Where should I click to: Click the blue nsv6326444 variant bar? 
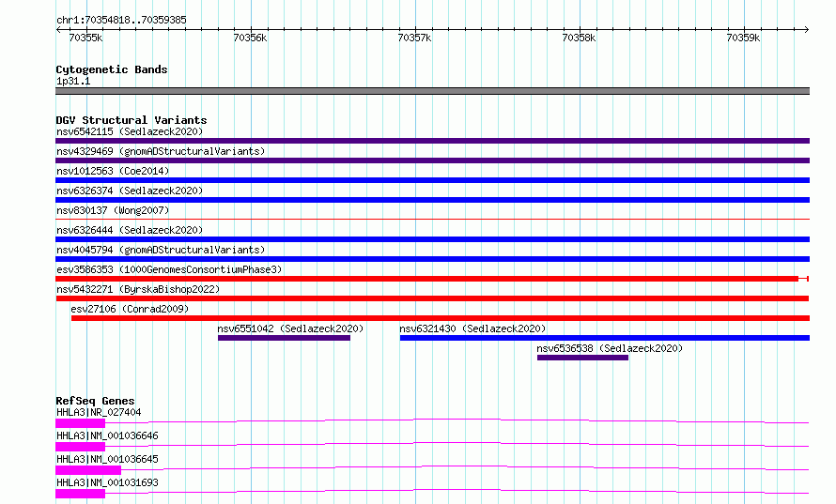click(432, 239)
